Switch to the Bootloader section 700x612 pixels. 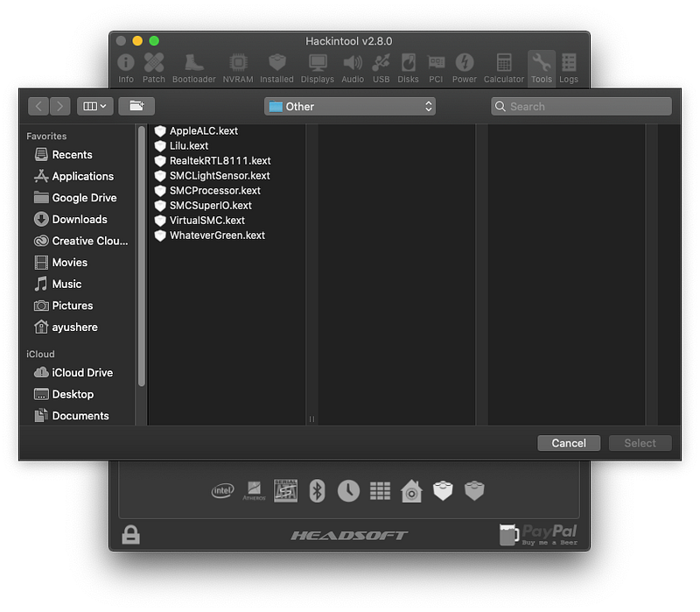(193, 68)
